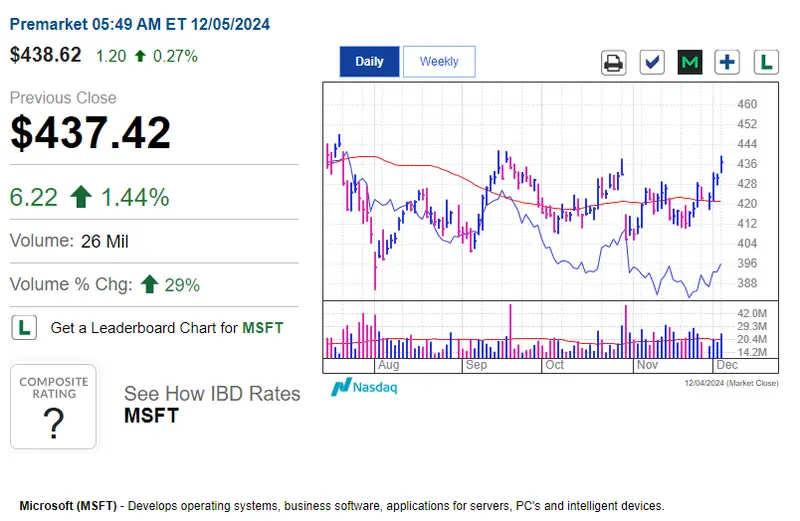This screenshot has height=521, width=800.
Task: Click the Premarket 05:49 AM ET timestamp
Action: pyautogui.click(x=140, y=24)
